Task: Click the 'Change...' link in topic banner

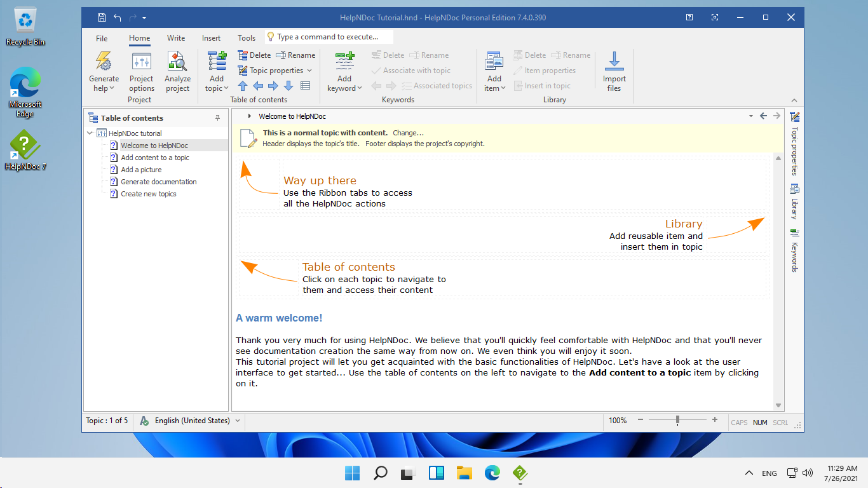Action: (408, 133)
